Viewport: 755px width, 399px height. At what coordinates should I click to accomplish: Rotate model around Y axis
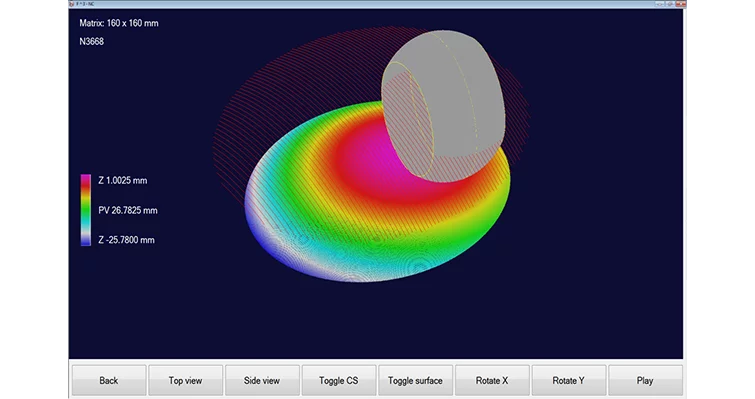click(x=569, y=380)
